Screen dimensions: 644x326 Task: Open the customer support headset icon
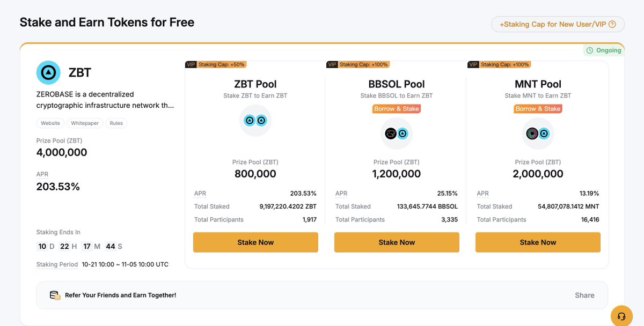pyautogui.click(x=621, y=316)
